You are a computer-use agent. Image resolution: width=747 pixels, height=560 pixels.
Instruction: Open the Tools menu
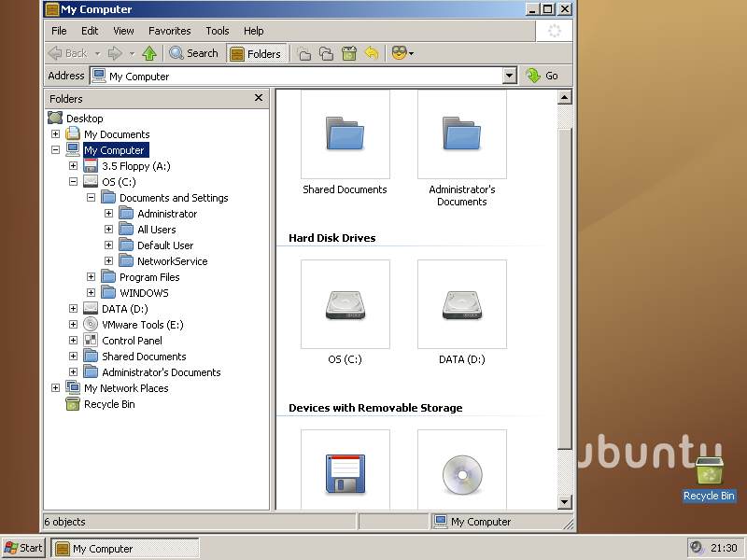(x=218, y=31)
